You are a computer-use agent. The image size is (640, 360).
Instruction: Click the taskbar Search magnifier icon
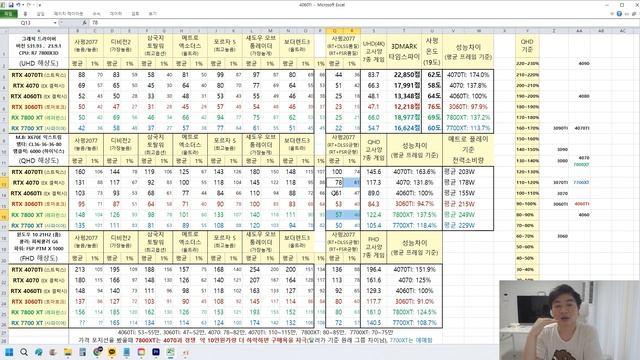tap(24, 352)
